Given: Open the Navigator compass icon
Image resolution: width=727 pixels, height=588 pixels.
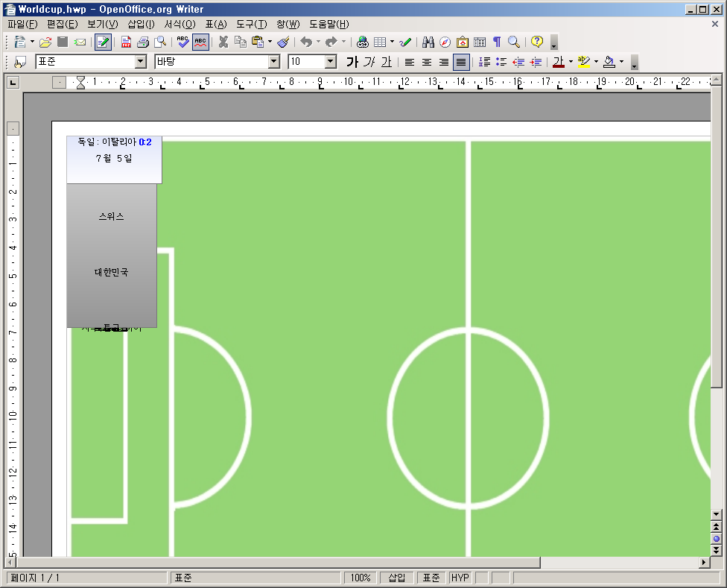Looking at the screenshot, I should click(445, 42).
